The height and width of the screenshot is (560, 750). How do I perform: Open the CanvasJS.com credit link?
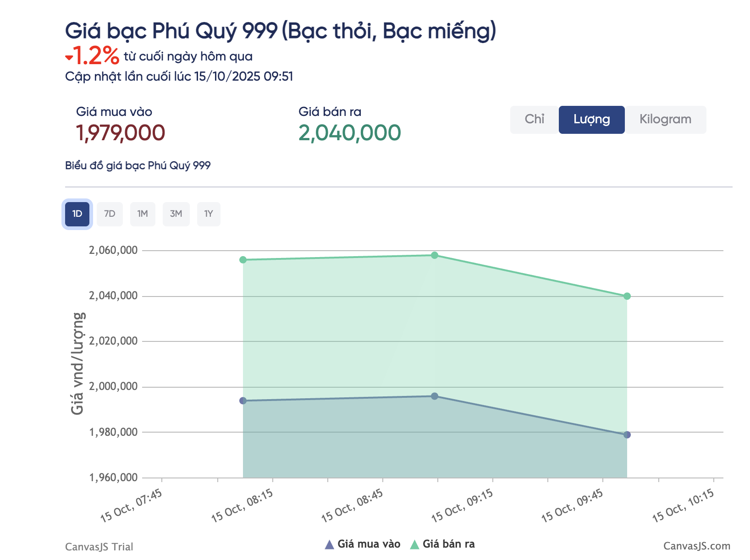pyautogui.click(x=696, y=546)
